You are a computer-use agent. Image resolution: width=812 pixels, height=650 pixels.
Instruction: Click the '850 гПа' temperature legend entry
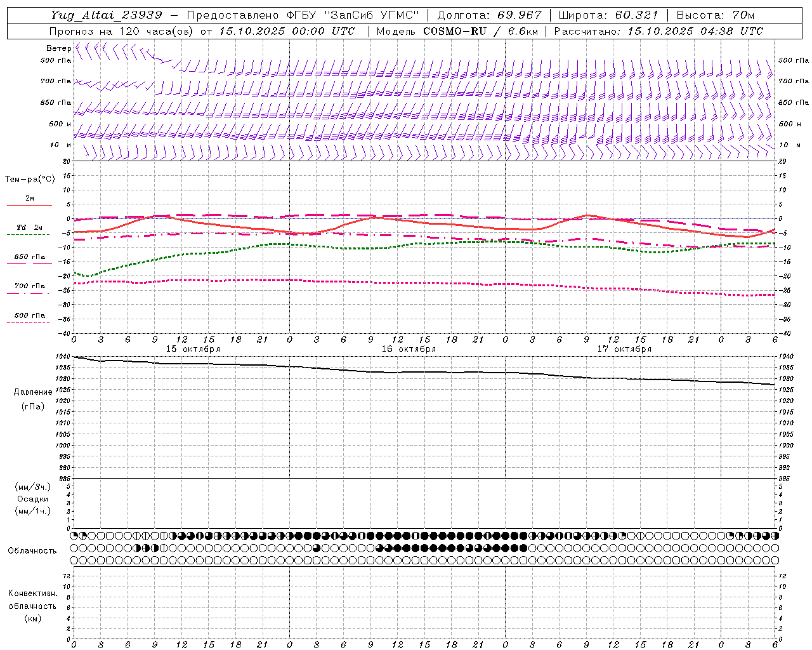[30, 256]
